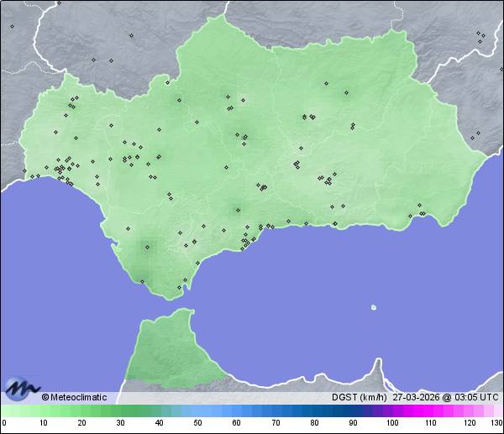Screen dimensions: 504x434
Task: Click the 110 km/h label on the scale
Action: [x=430, y=423]
